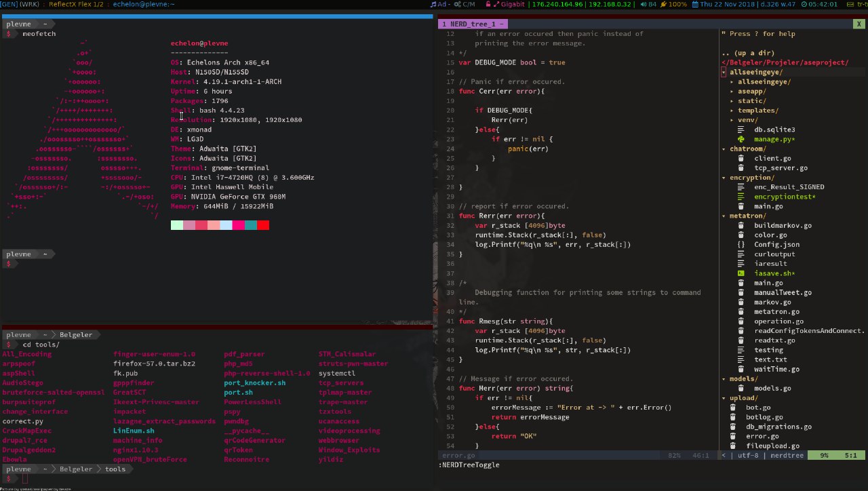Click the file icon beside enc_Result_SIGNED
Screen dimensions: 868x491
pos(741,187)
